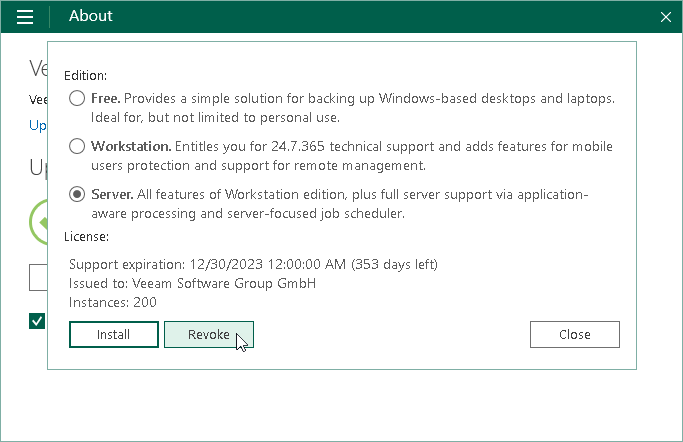
Task: Click the Support expiration date line
Action: 253,264
